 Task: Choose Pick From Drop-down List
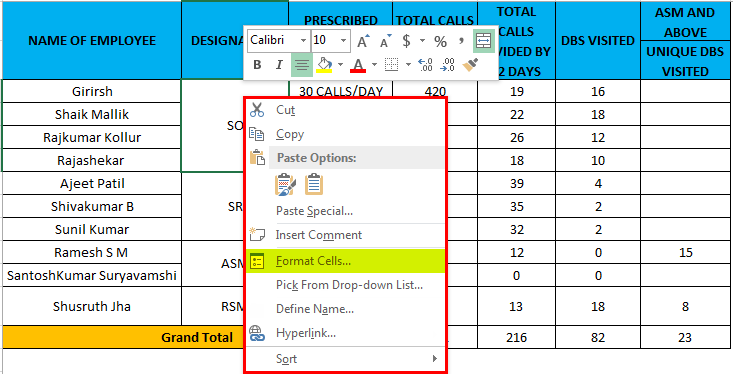point(345,285)
